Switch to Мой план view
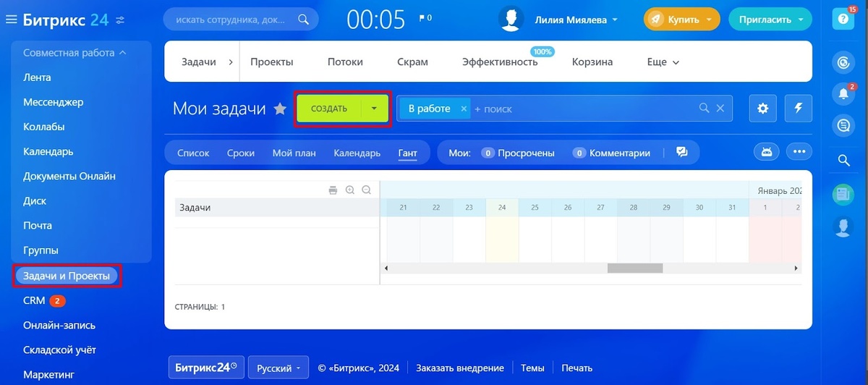The image size is (868, 385). coord(294,153)
